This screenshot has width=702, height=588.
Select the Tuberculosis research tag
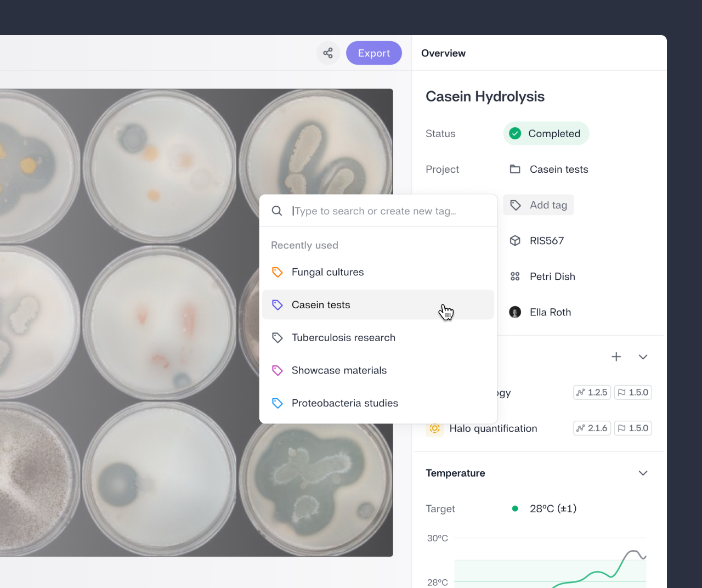(x=343, y=338)
